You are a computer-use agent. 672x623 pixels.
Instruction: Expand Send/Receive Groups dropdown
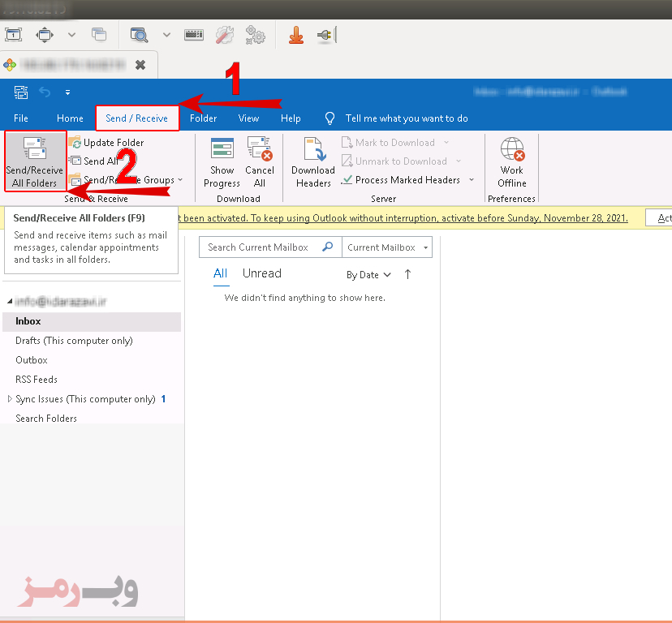[x=180, y=180]
